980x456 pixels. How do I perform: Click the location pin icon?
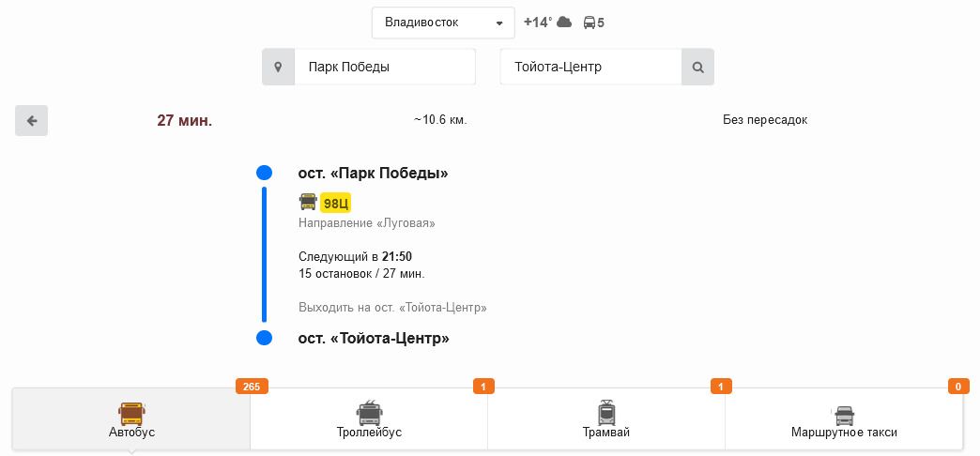tap(278, 68)
